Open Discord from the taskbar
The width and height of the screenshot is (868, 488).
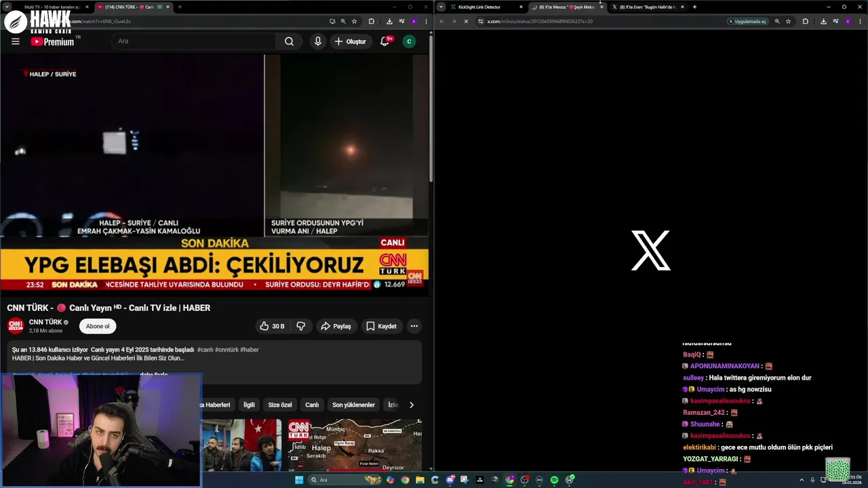click(450, 480)
